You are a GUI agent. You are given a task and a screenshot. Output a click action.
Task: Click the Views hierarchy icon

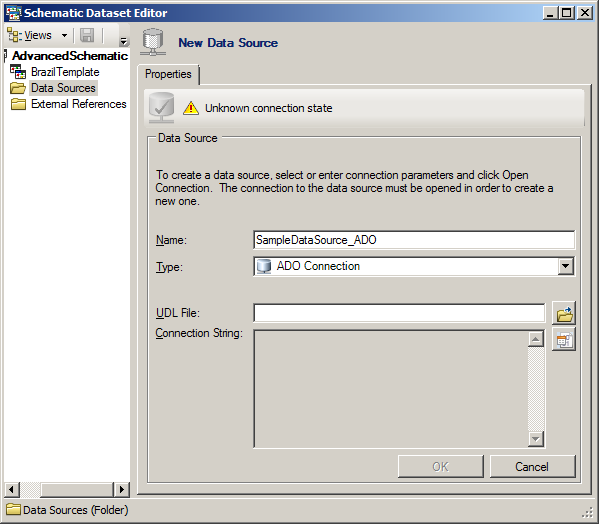pyautogui.click(x=15, y=35)
